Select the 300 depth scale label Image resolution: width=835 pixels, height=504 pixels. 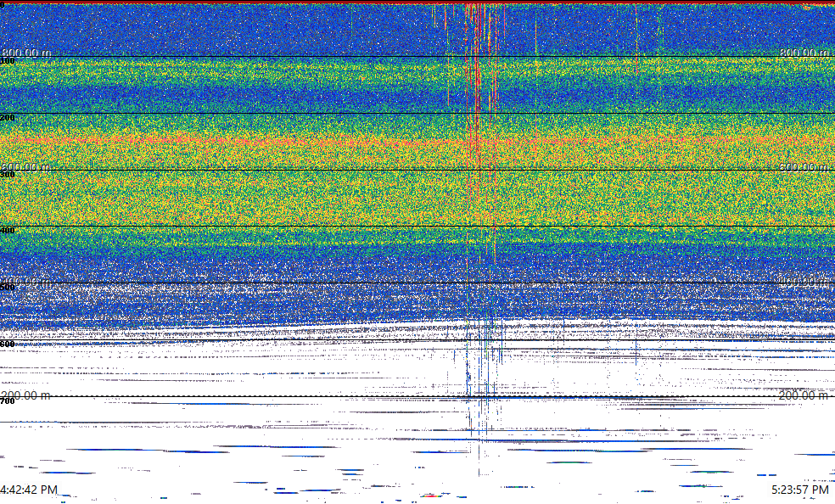point(8,175)
